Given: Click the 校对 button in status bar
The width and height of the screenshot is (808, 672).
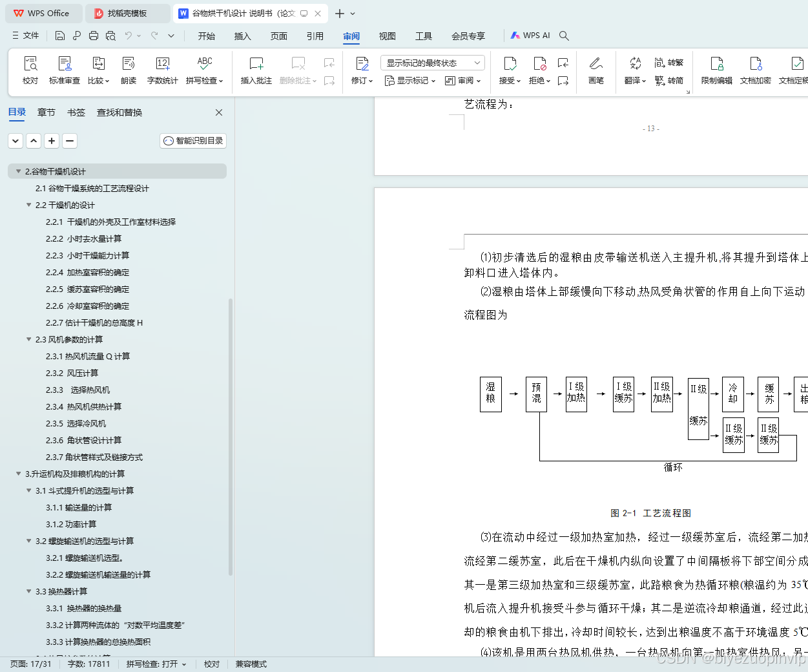Looking at the screenshot, I should [212, 664].
